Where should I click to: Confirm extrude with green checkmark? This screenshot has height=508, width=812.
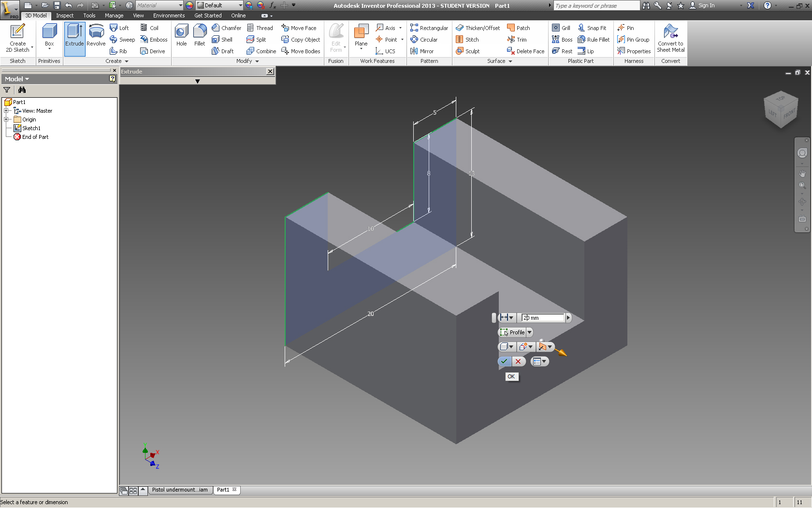(504, 361)
